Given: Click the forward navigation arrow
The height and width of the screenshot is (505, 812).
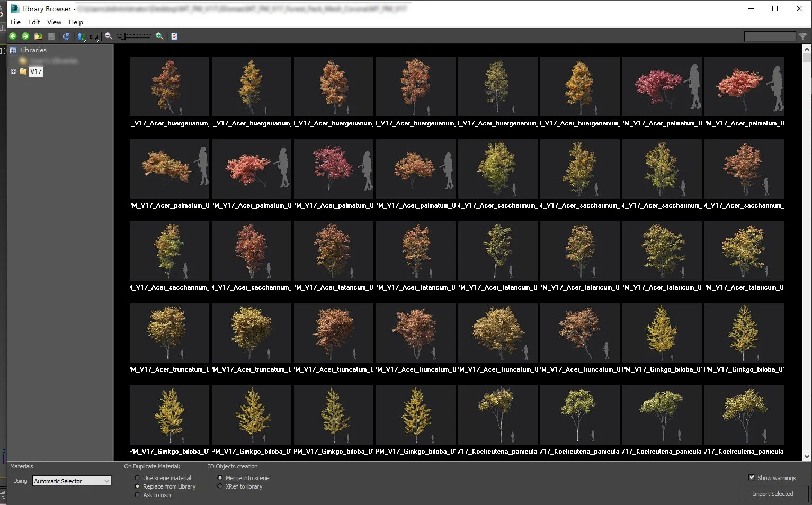Looking at the screenshot, I should pyautogui.click(x=25, y=36).
